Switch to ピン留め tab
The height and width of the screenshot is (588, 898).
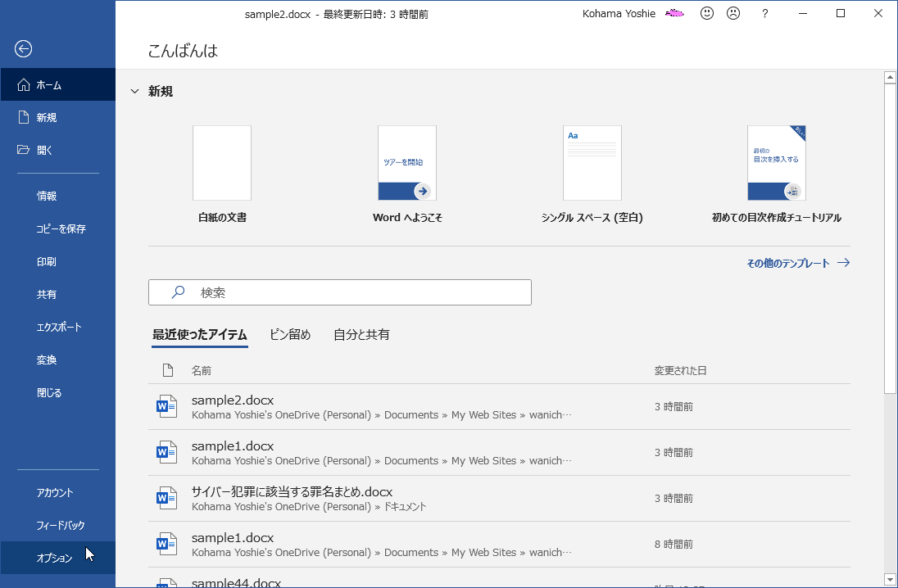(x=290, y=335)
